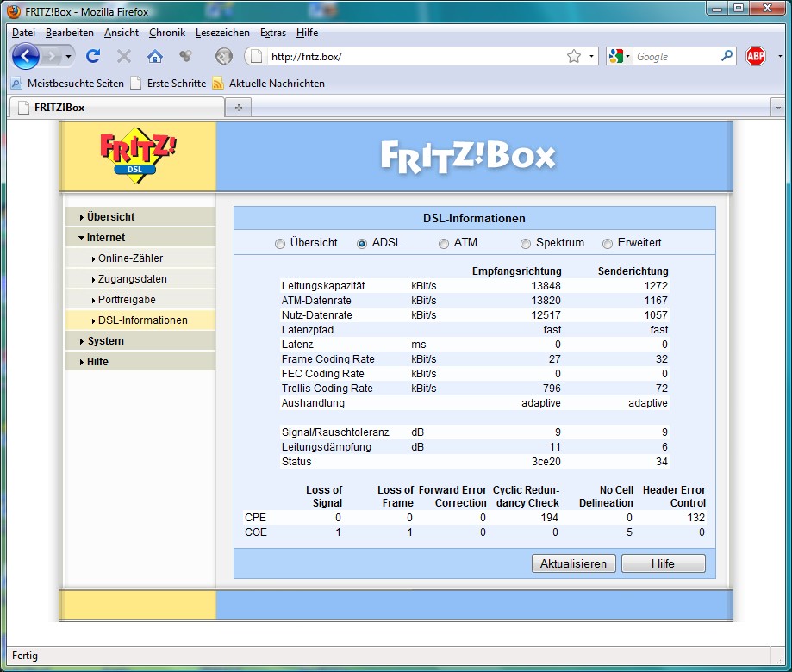The height and width of the screenshot is (672, 792).
Task: Select the Erweitert radio button
Action: click(x=607, y=244)
